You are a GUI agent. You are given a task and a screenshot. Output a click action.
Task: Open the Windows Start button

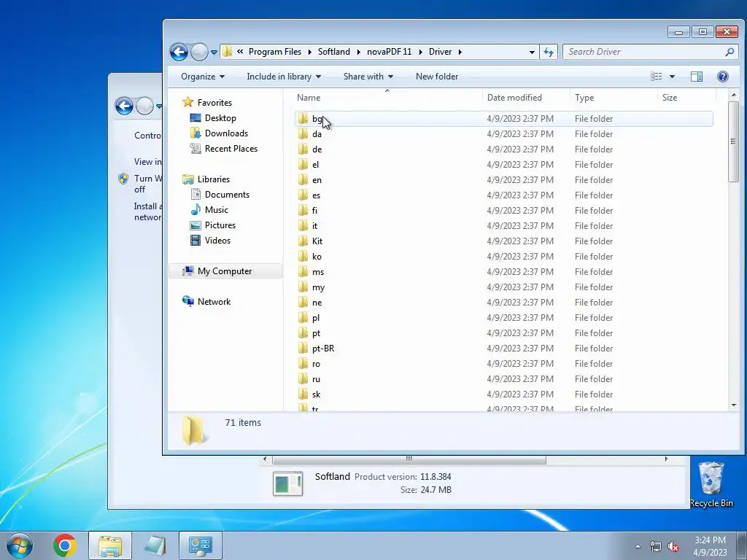pyautogui.click(x=19, y=545)
